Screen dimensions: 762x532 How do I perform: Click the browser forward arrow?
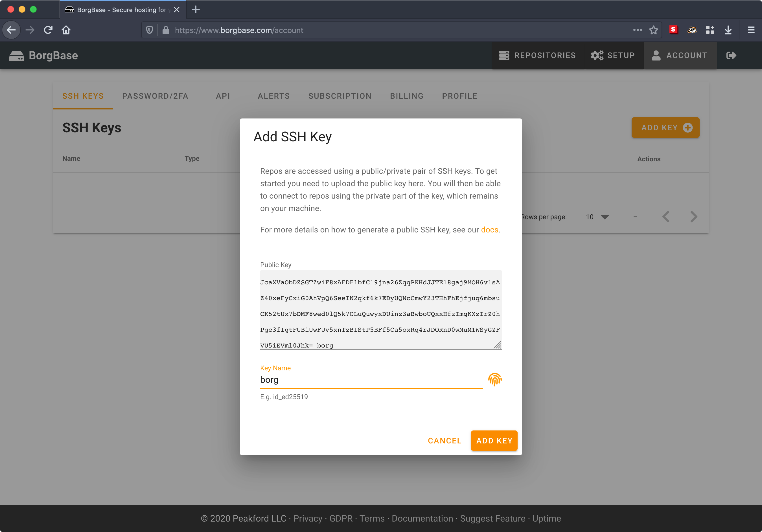click(30, 30)
